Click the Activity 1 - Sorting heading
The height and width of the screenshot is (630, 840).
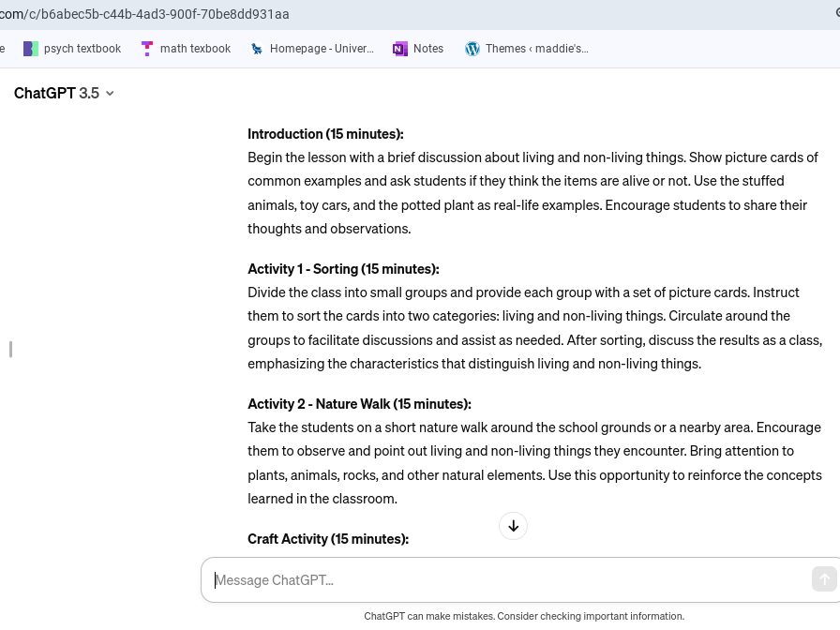(343, 269)
